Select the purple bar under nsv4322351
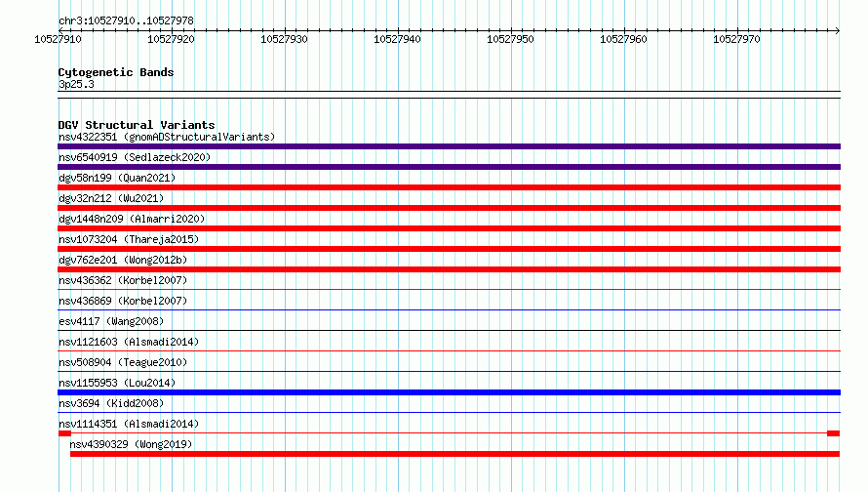This screenshot has width=868, height=492. coord(449,146)
